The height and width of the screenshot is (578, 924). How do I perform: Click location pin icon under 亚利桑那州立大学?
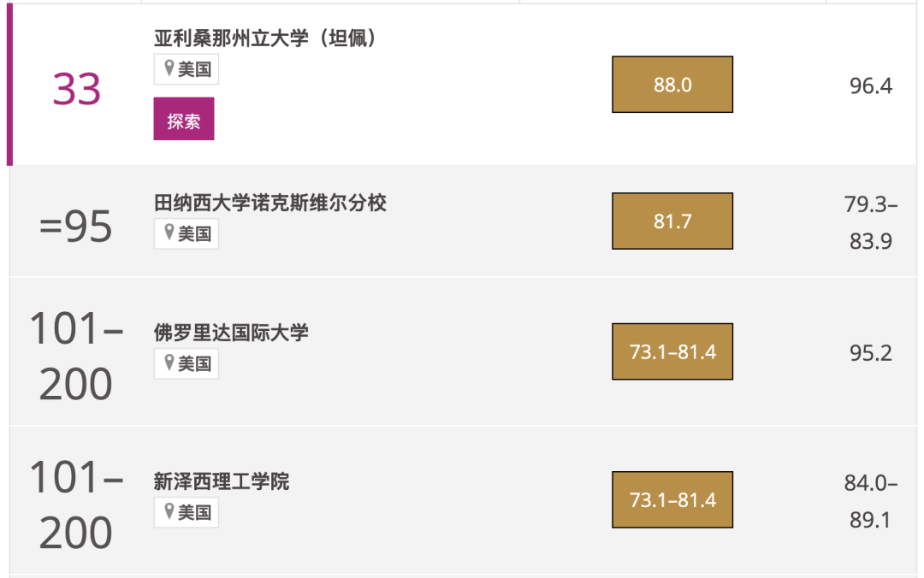pyautogui.click(x=169, y=68)
